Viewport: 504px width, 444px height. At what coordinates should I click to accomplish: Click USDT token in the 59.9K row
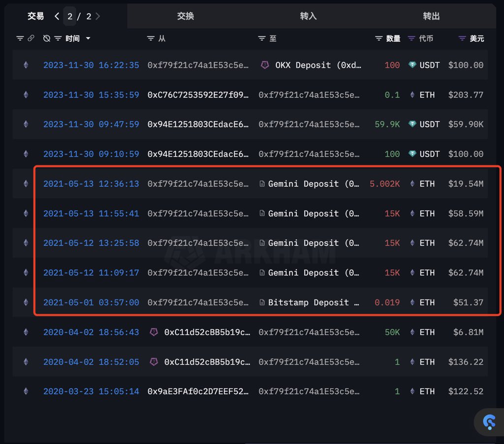tap(424, 124)
